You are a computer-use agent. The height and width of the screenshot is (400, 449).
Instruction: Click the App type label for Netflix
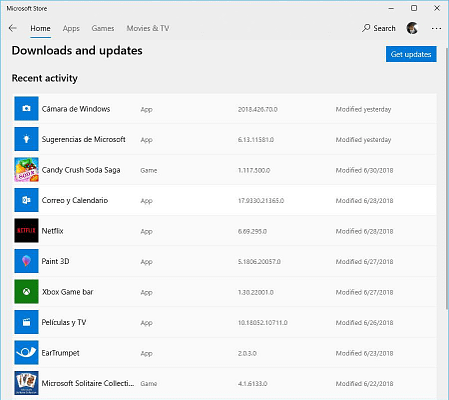(146, 232)
